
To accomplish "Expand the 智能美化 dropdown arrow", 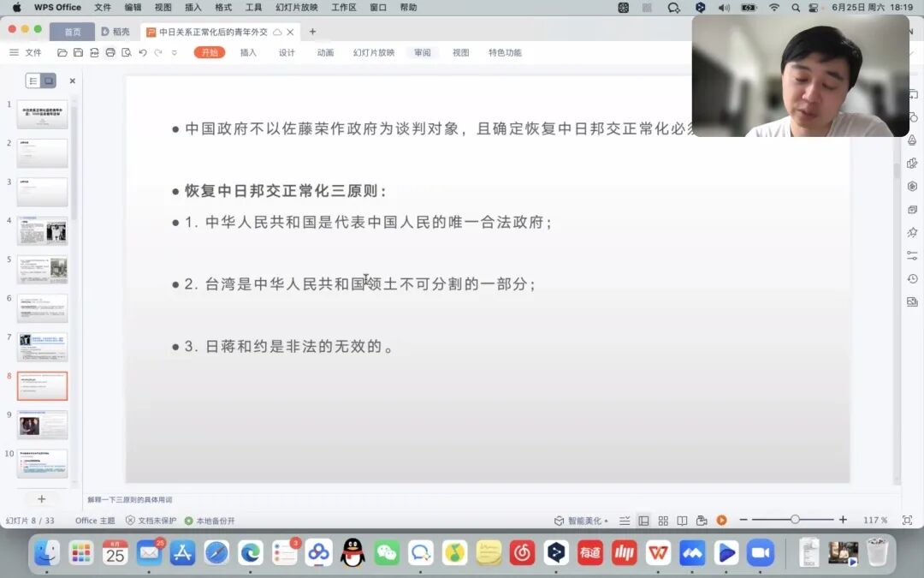I will click(606, 519).
